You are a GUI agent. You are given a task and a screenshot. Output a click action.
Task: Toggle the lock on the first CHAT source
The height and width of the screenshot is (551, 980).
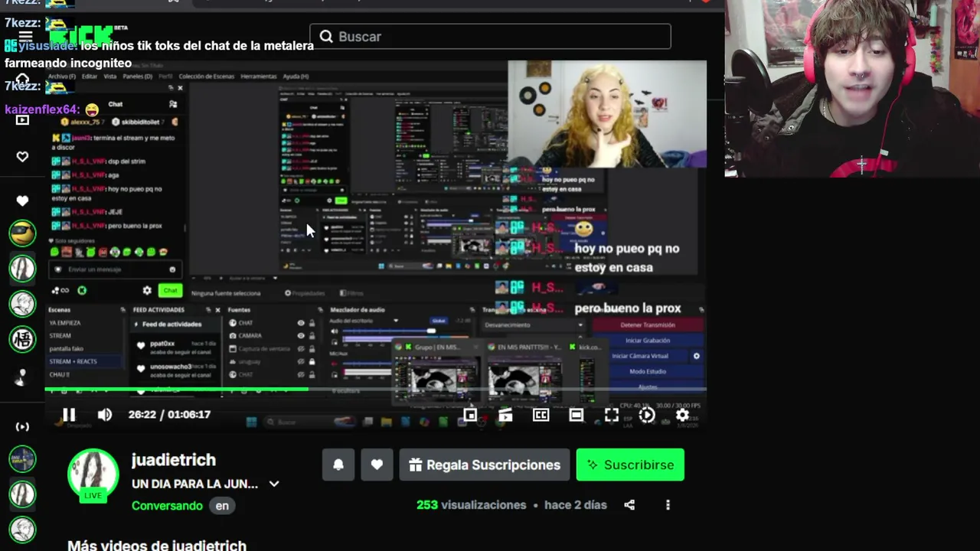pyautogui.click(x=312, y=323)
